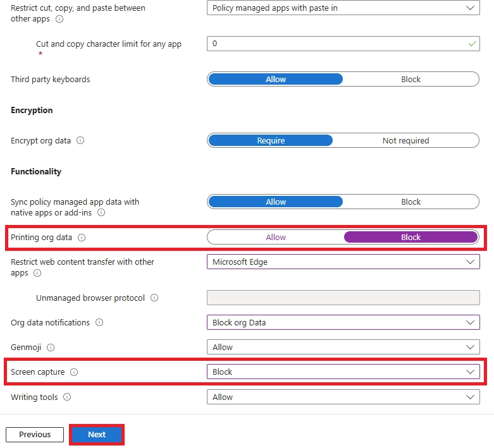This screenshot has height=448, width=494.
Task: Choose Require for Encrypt org data
Action: [x=271, y=140]
